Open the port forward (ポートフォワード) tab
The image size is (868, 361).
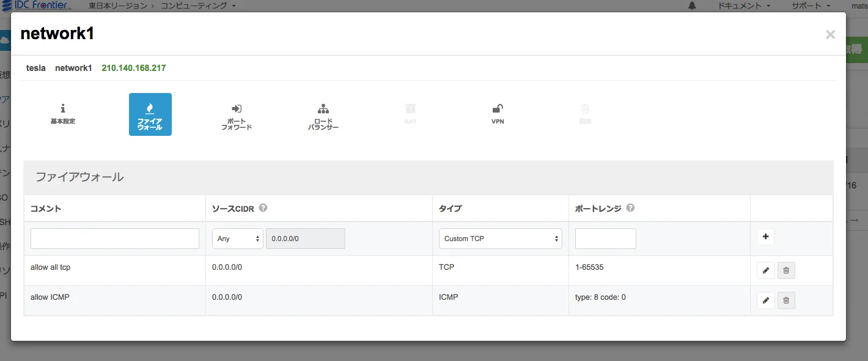(237, 116)
